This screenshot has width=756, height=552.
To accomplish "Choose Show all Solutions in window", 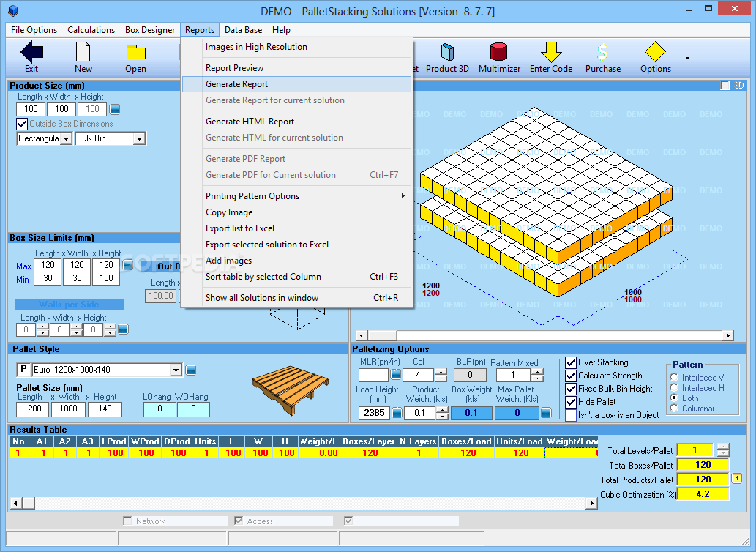I will (296, 298).
